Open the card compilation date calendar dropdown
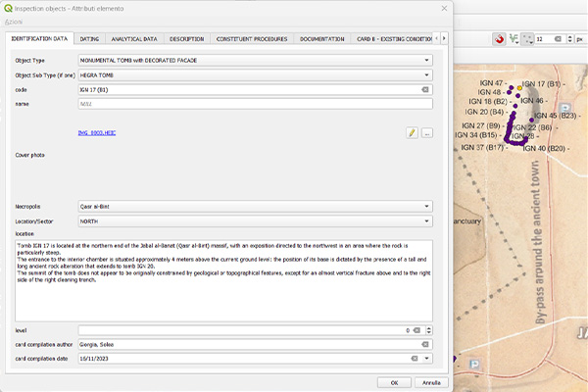The width and height of the screenshot is (588, 392). click(x=427, y=359)
